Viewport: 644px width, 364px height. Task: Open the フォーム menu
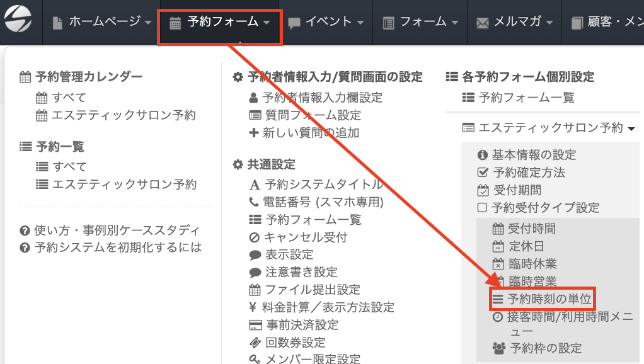click(x=420, y=22)
